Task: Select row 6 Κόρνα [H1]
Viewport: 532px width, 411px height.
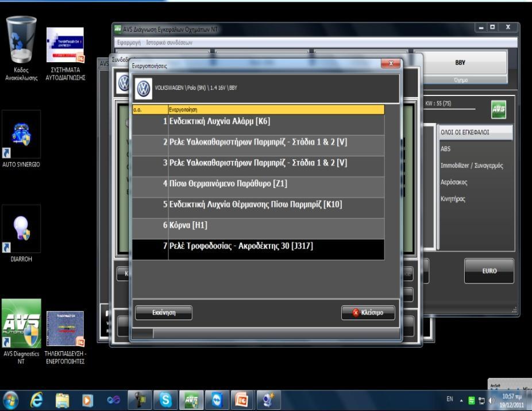Action: [x=258, y=228]
